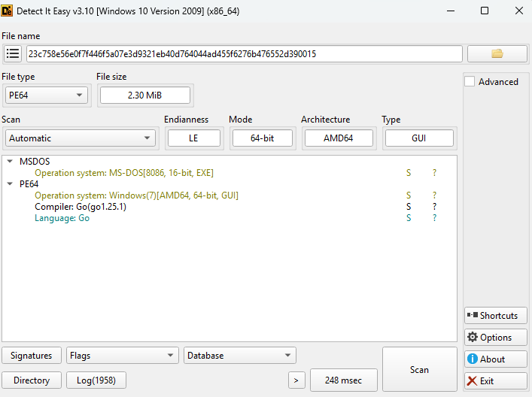Click the Type GUI field

419,138
